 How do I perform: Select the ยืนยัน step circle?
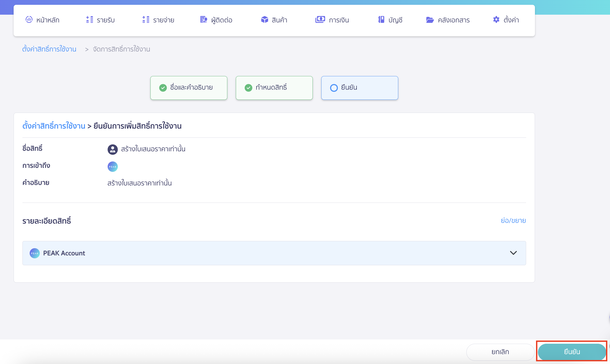point(334,88)
